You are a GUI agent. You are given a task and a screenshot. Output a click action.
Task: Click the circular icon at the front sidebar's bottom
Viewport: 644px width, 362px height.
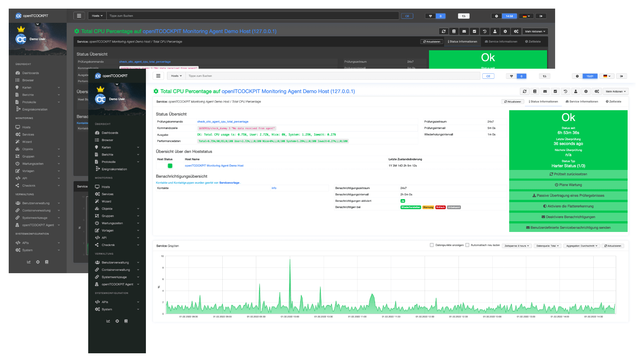pos(117,321)
